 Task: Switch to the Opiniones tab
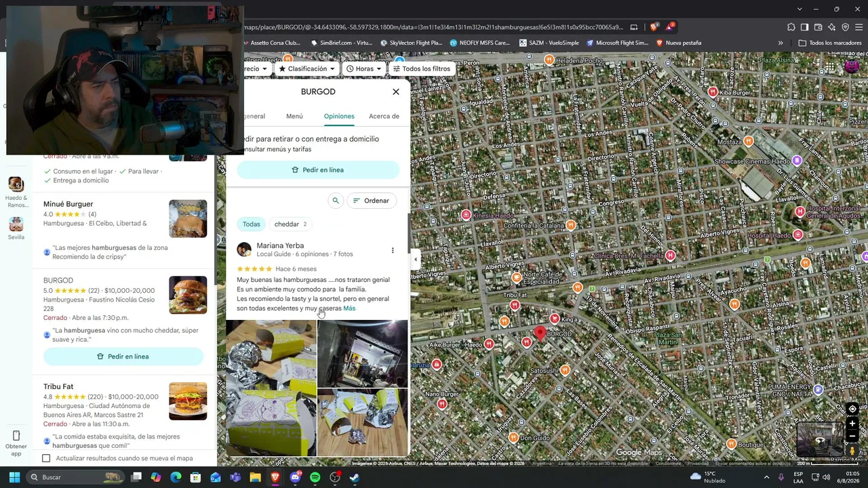tap(339, 116)
